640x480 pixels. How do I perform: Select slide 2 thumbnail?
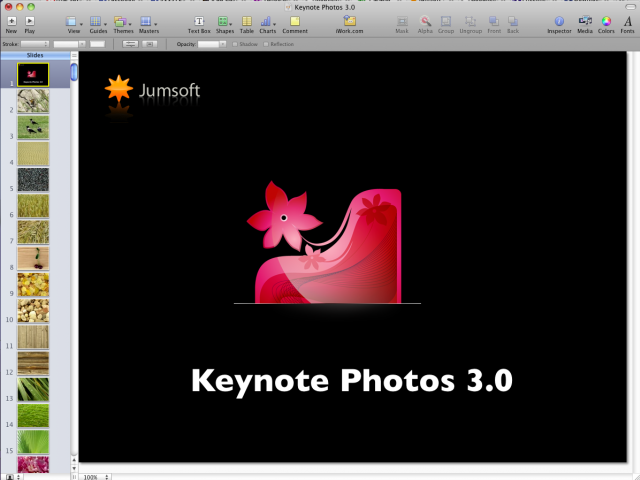(x=33, y=101)
